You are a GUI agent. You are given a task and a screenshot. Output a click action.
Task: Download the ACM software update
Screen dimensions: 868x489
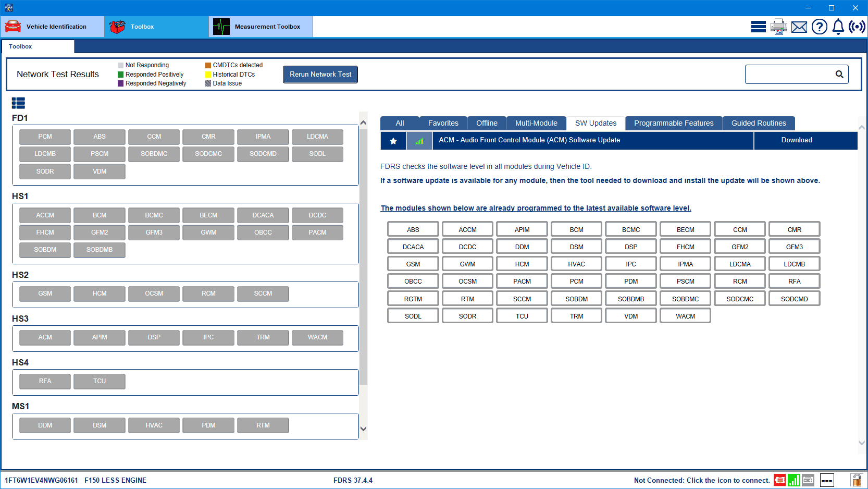pyautogui.click(x=797, y=140)
